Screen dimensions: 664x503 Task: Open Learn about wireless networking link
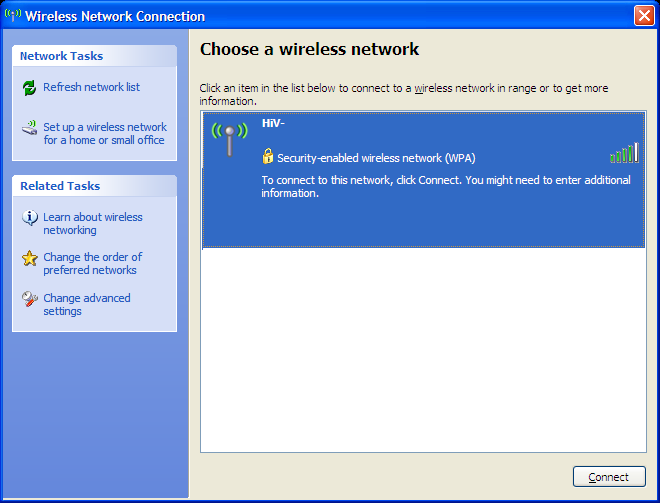pos(93,224)
